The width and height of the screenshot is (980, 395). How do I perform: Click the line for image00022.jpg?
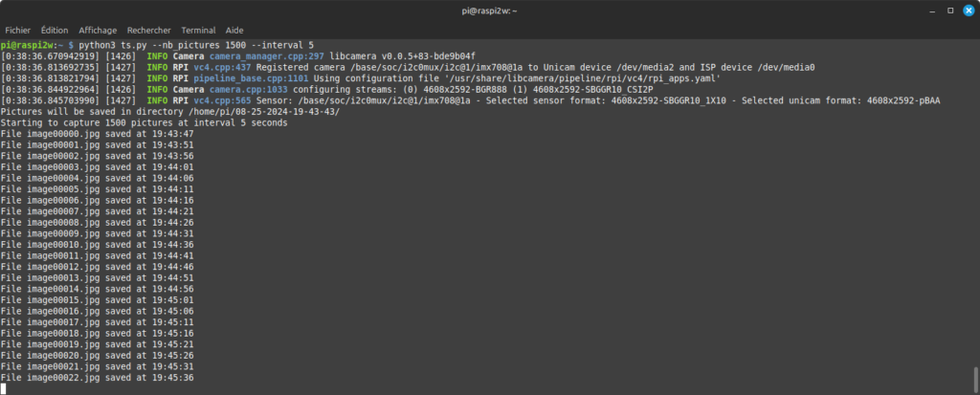click(x=97, y=378)
